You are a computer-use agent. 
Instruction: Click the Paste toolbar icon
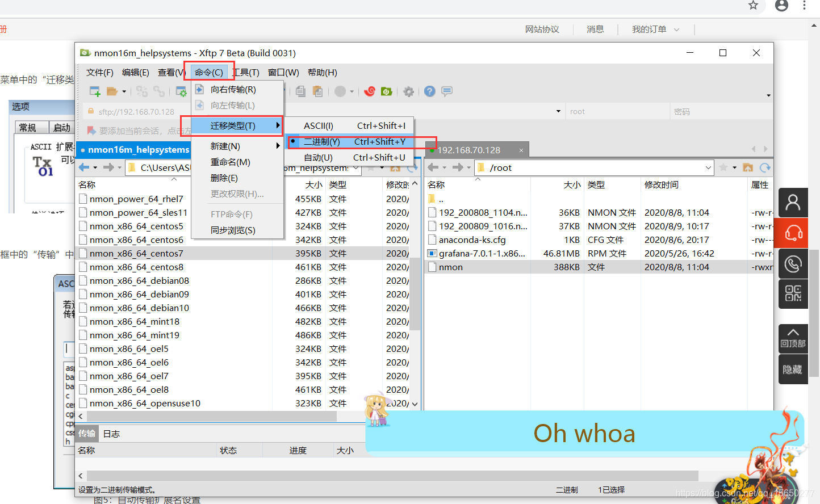click(x=317, y=91)
